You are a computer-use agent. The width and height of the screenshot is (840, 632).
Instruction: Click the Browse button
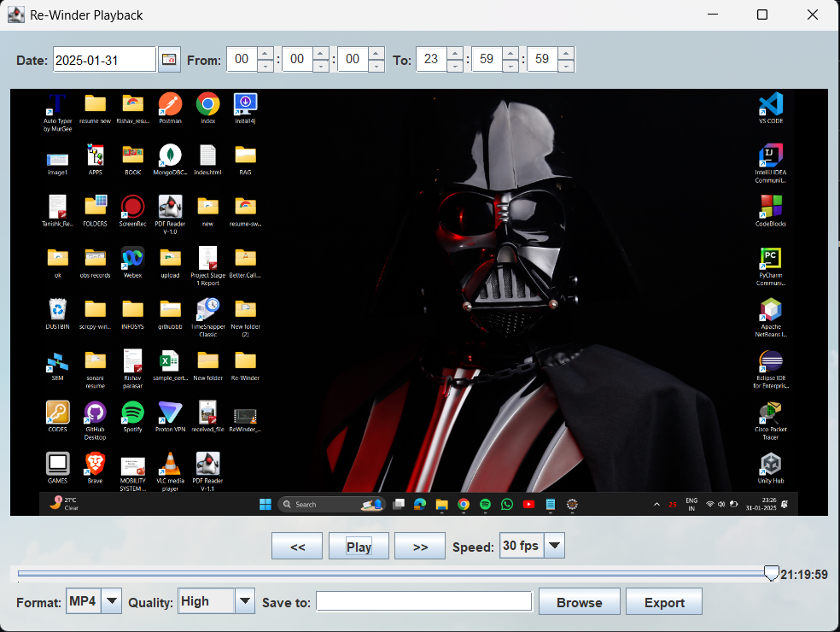(x=579, y=602)
